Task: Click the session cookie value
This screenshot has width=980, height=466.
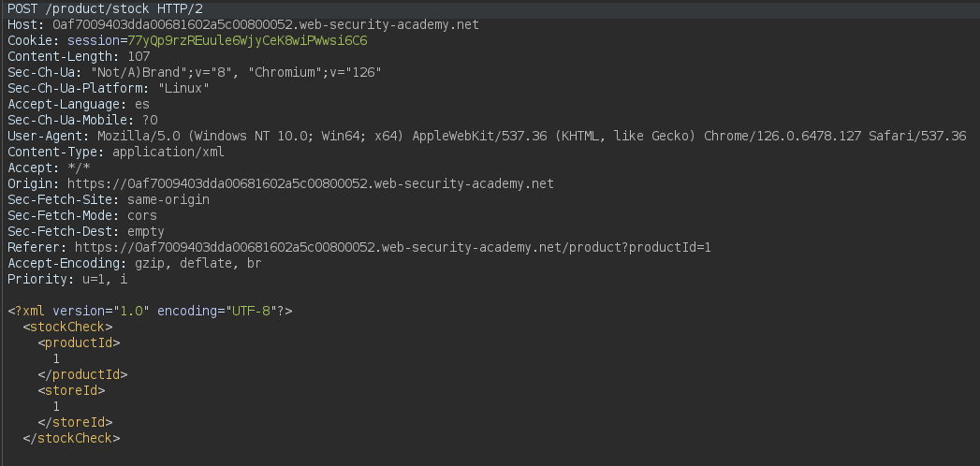Action: pyautogui.click(x=247, y=40)
